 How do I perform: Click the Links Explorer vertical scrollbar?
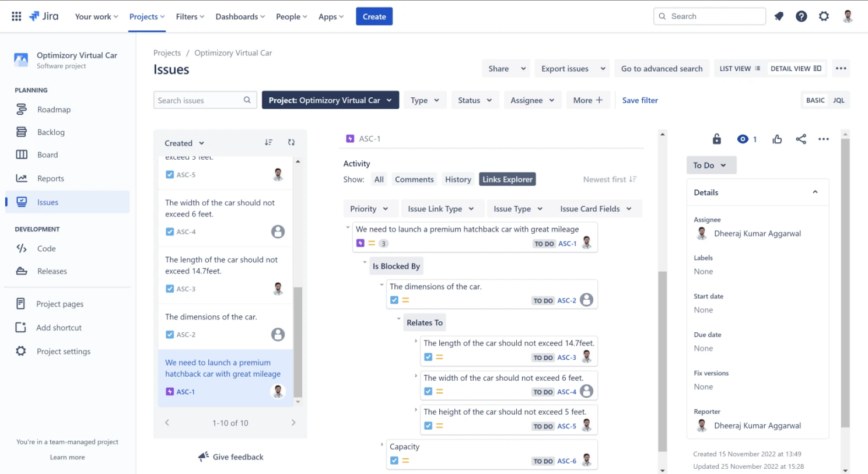pyautogui.click(x=662, y=361)
